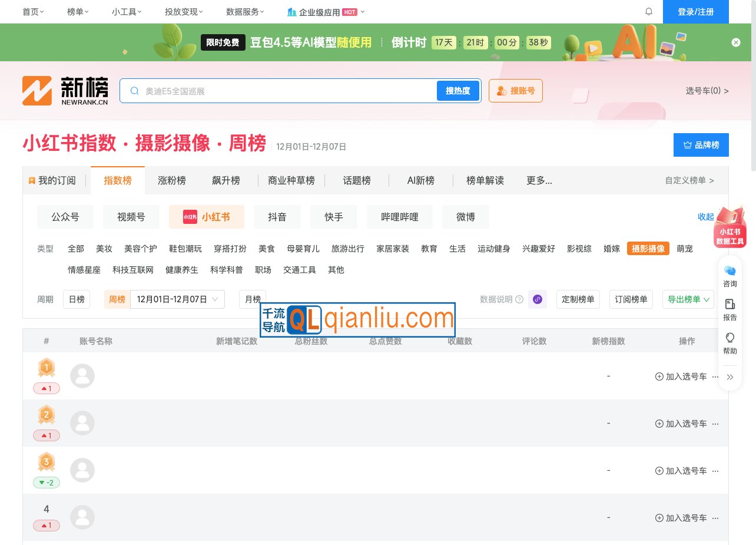Click the notification bell icon
The image size is (756, 545).
[648, 11]
